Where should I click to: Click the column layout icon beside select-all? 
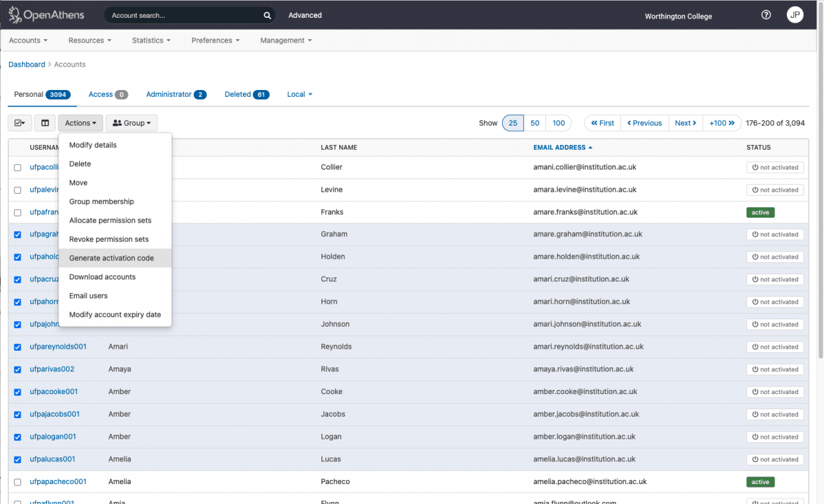click(44, 122)
